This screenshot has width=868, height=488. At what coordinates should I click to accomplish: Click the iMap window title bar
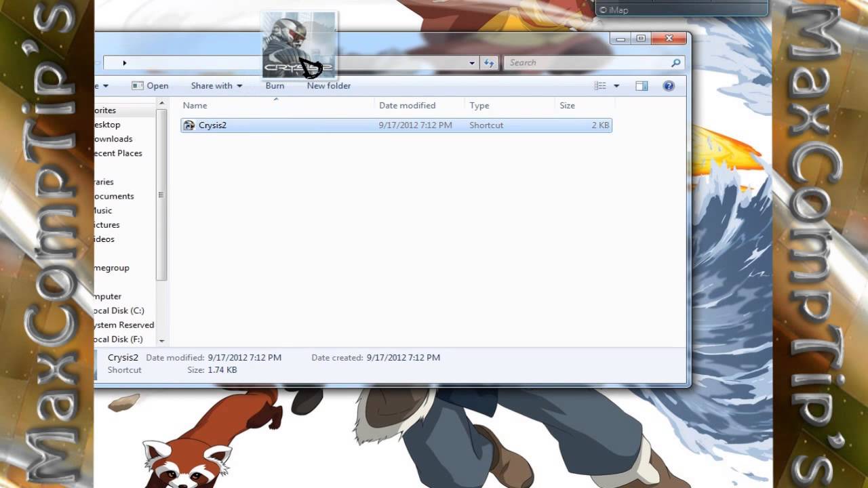pyautogui.click(x=681, y=9)
